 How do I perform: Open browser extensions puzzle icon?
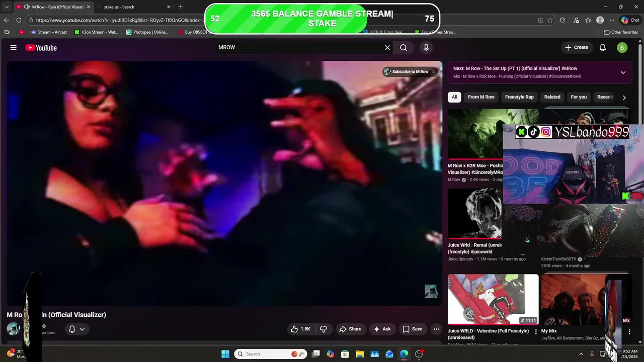[562, 20]
